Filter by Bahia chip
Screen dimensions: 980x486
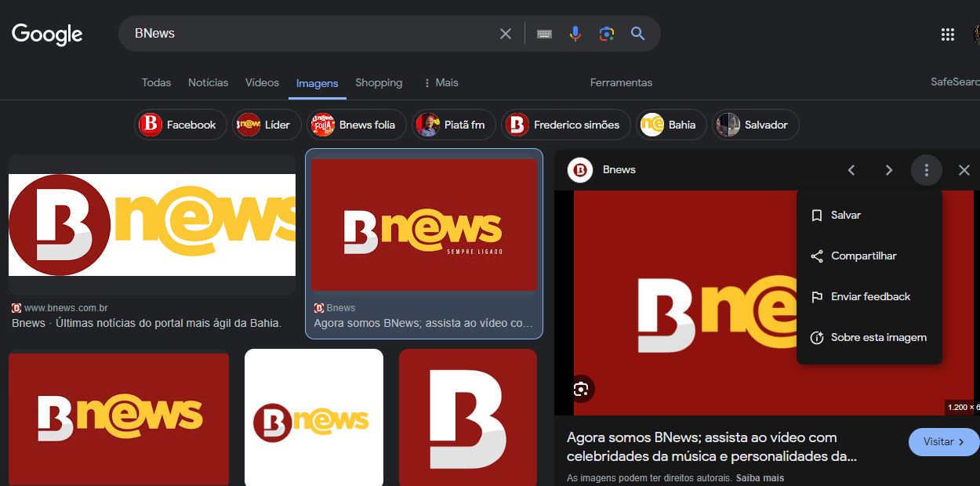671,125
